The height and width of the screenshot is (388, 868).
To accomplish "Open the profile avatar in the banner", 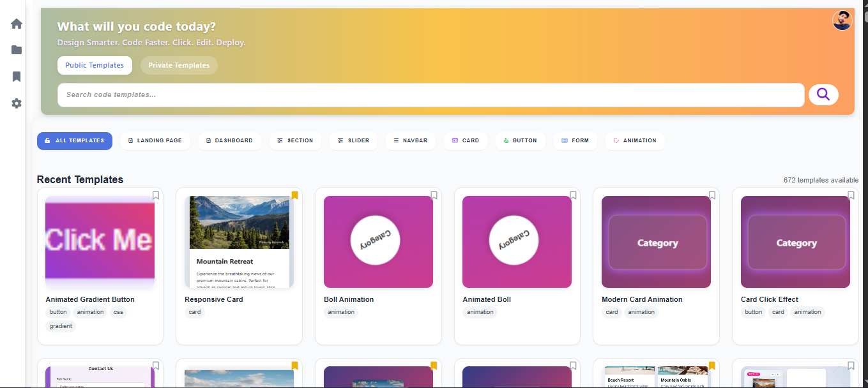I will [842, 20].
